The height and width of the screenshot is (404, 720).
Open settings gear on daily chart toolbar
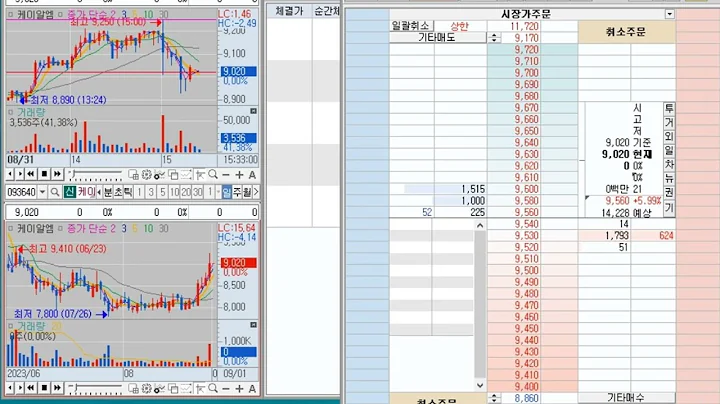click(146, 389)
